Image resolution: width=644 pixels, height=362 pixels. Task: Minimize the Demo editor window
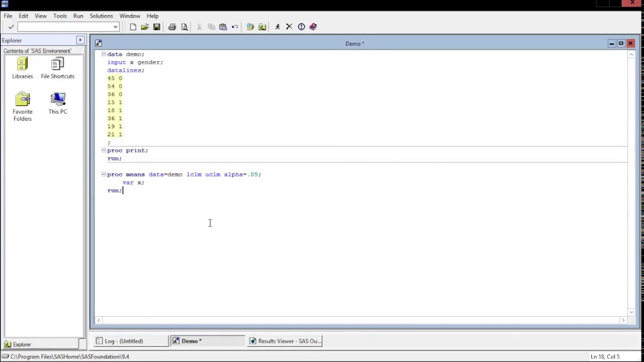612,44
